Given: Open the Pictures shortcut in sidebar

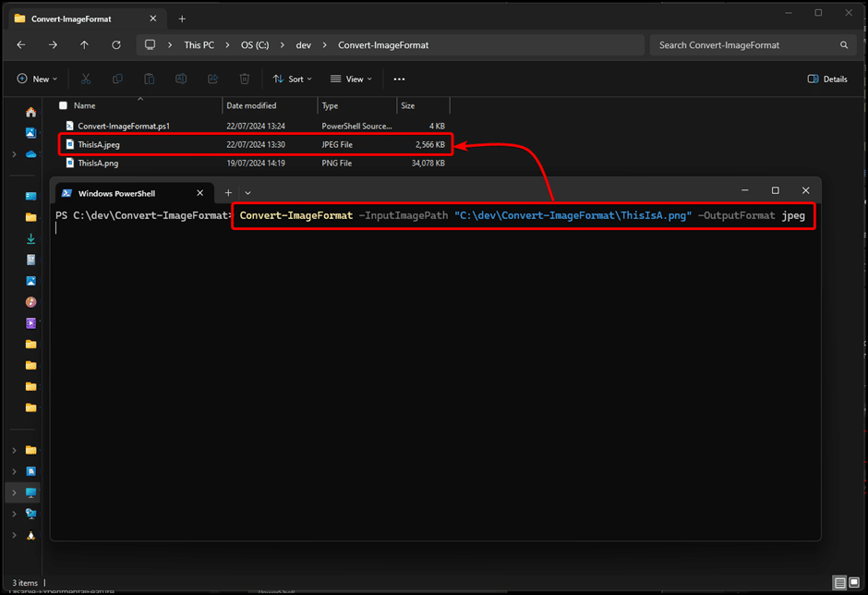Looking at the screenshot, I should pos(31,281).
